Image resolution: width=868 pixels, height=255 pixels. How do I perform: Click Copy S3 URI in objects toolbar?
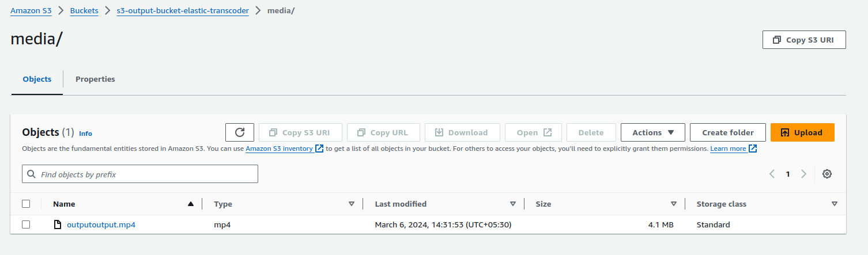point(300,132)
